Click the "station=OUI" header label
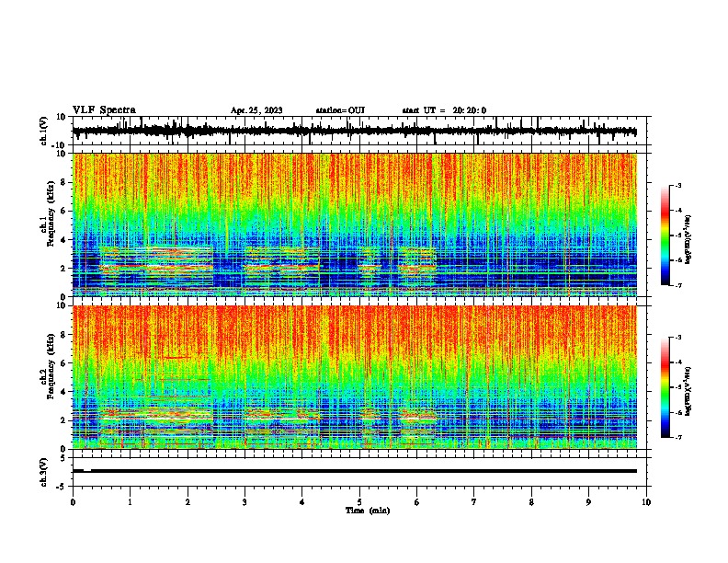 coord(340,110)
